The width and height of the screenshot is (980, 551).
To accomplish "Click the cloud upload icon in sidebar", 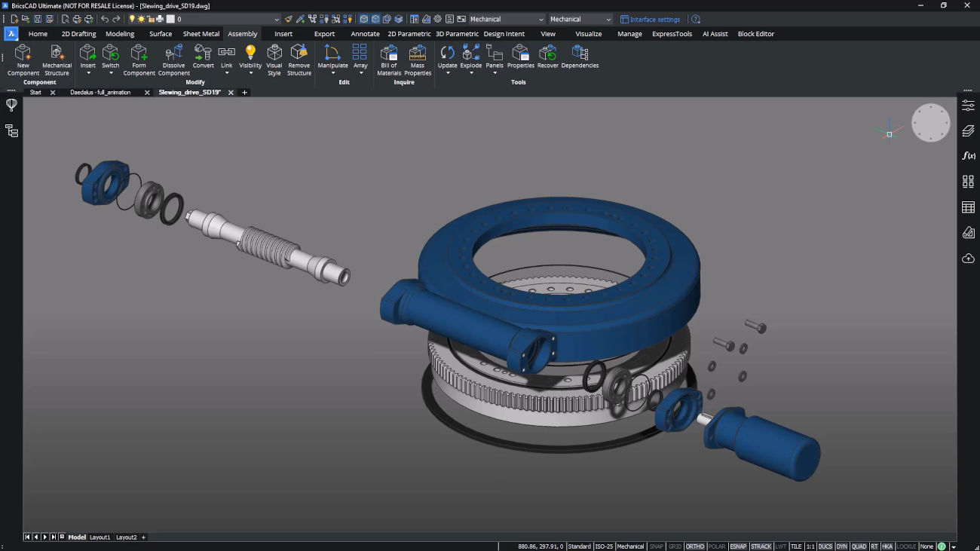I will 968,258.
